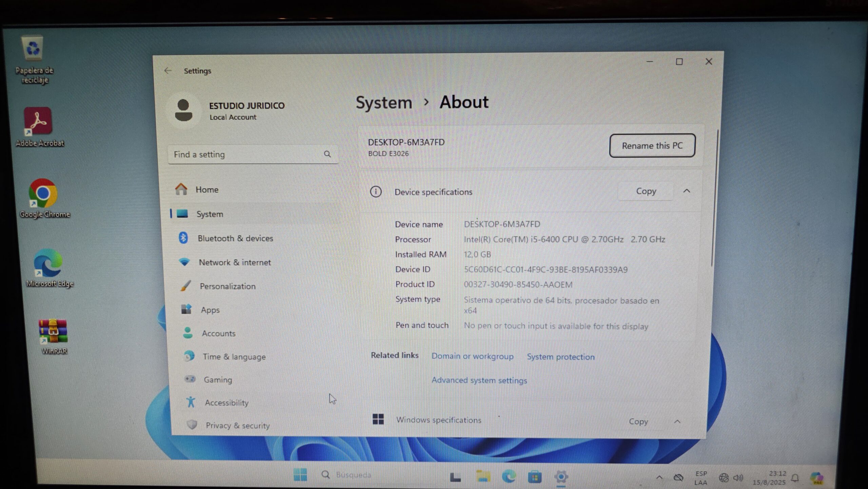Show hidden system tray icons
The width and height of the screenshot is (868, 489).
[659, 478]
